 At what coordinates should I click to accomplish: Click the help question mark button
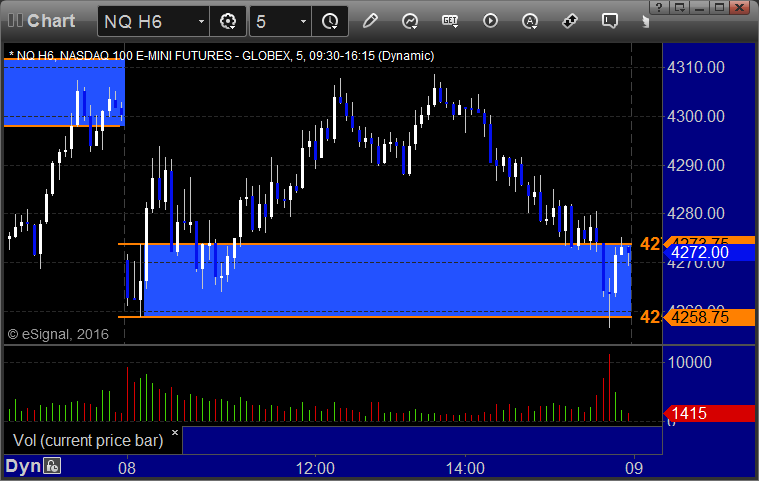pyautogui.click(x=659, y=7)
